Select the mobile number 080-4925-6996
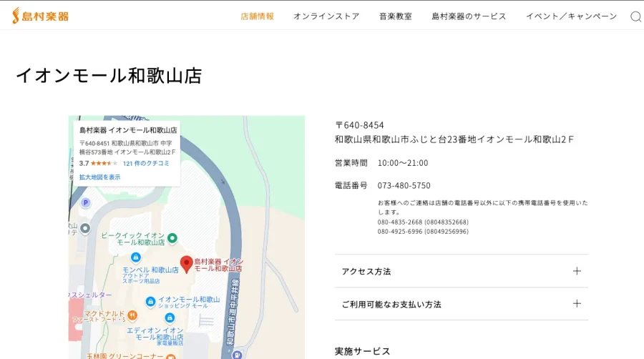This screenshot has height=359, width=644. pos(423,232)
